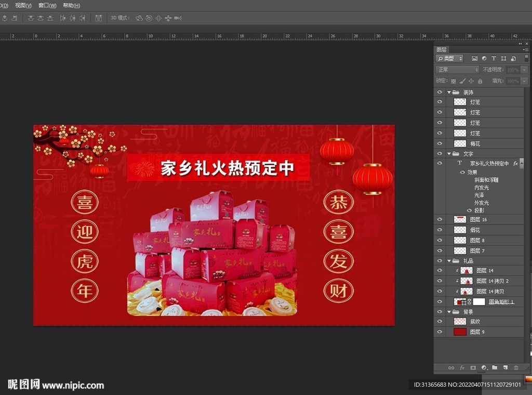Open the 正常 blend mode dropdown
The height and width of the screenshot is (395, 532).
(x=457, y=70)
